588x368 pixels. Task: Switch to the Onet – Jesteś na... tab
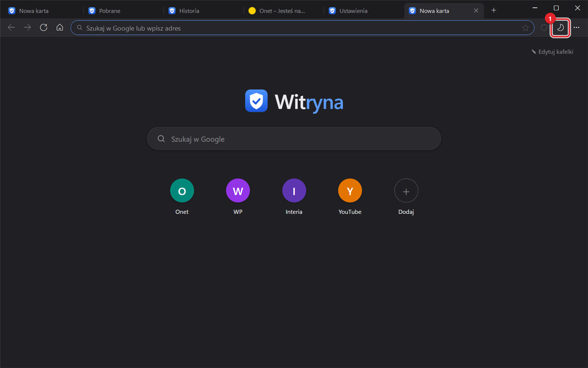pos(283,11)
